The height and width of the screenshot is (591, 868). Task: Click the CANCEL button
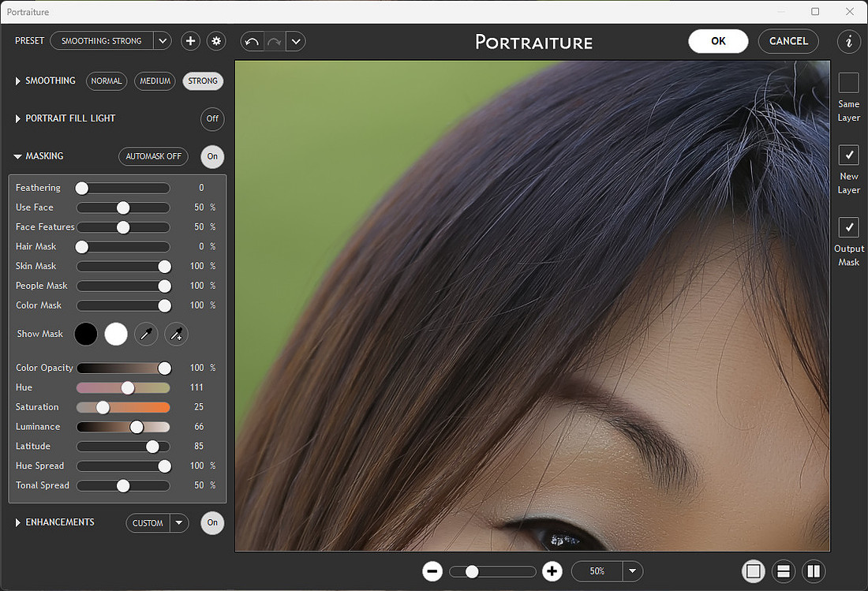[788, 42]
